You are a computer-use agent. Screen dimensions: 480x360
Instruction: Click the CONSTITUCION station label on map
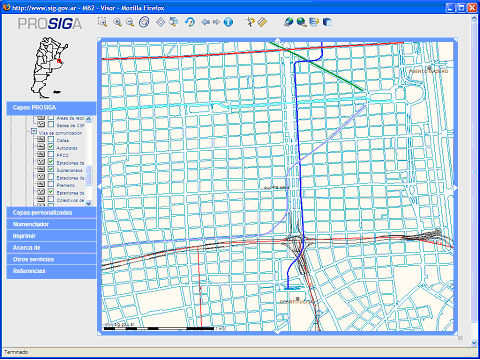click(x=296, y=302)
